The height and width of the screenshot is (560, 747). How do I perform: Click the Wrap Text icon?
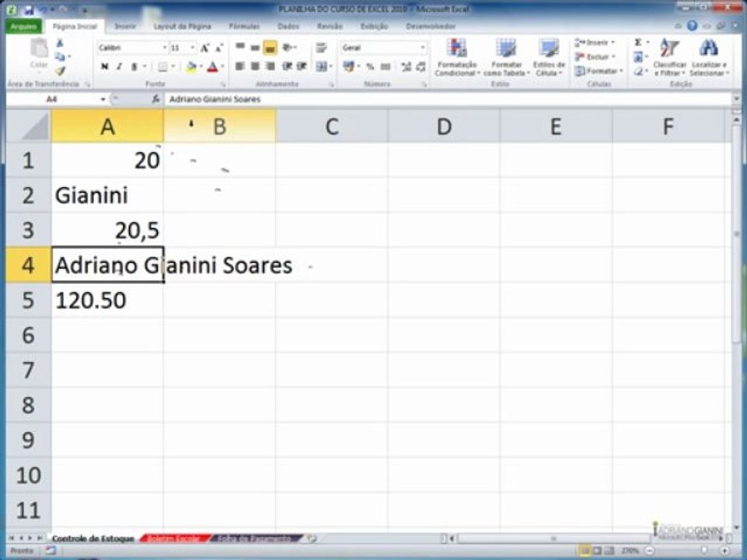click(x=321, y=47)
